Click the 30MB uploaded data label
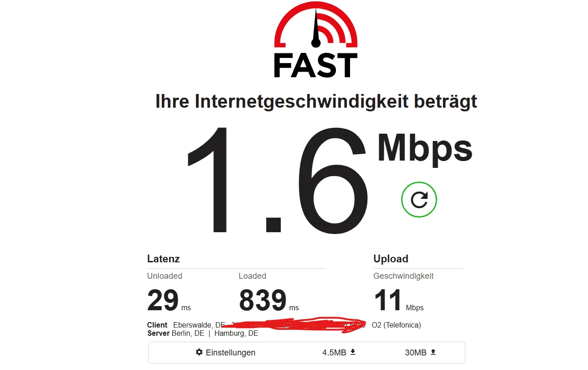Viewport: 588px width, 370px height. click(x=415, y=353)
